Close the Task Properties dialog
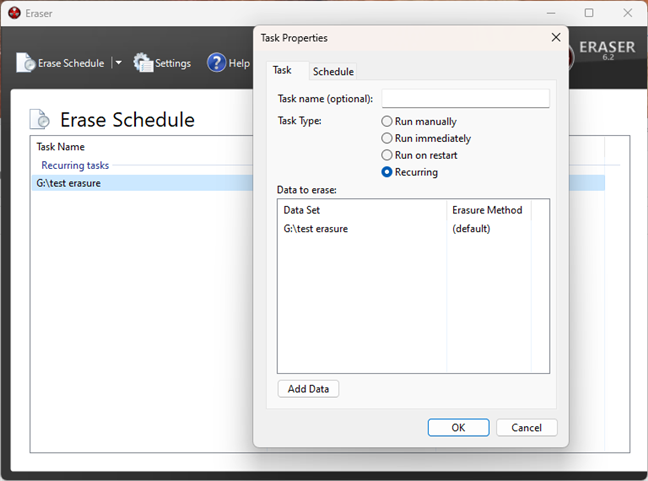The height and width of the screenshot is (481, 648). pos(556,38)
